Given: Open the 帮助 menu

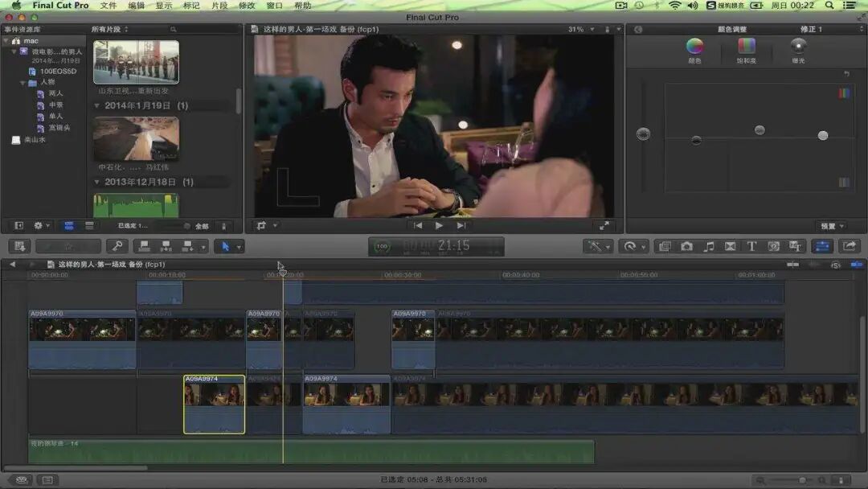Looking at the screenshot, I should (302, 6).
